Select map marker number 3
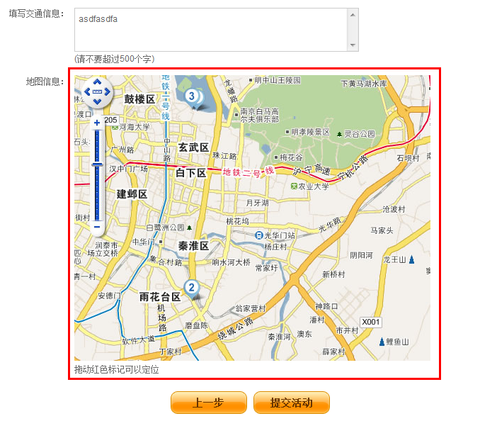The image size is (480, 421). coord(192,96)
